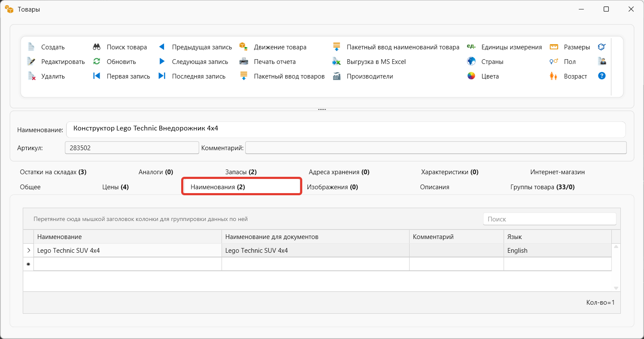Select Lego Technic SUV 4x4 cell under Наименование
Image resolution: width=644 pixels, height=339 pixels.
(x=128, y=251)
